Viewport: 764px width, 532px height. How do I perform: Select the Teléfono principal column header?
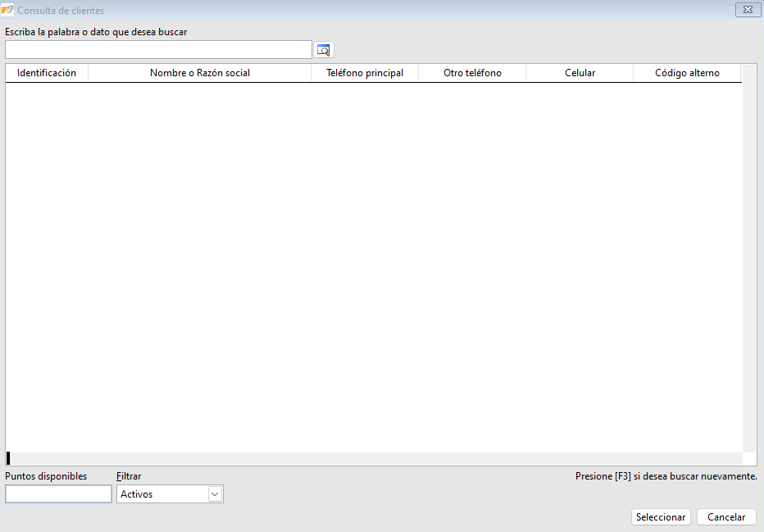[365, 73]
